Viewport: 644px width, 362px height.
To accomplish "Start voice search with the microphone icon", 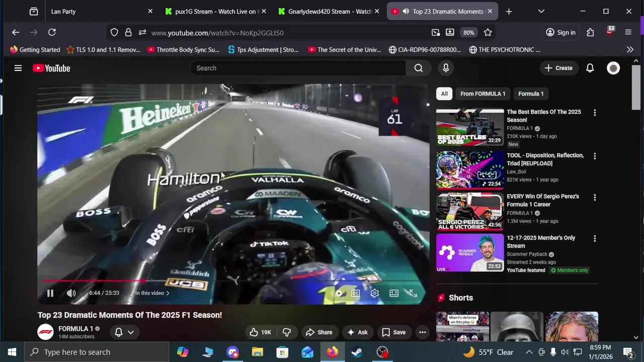I will (446, 68).
